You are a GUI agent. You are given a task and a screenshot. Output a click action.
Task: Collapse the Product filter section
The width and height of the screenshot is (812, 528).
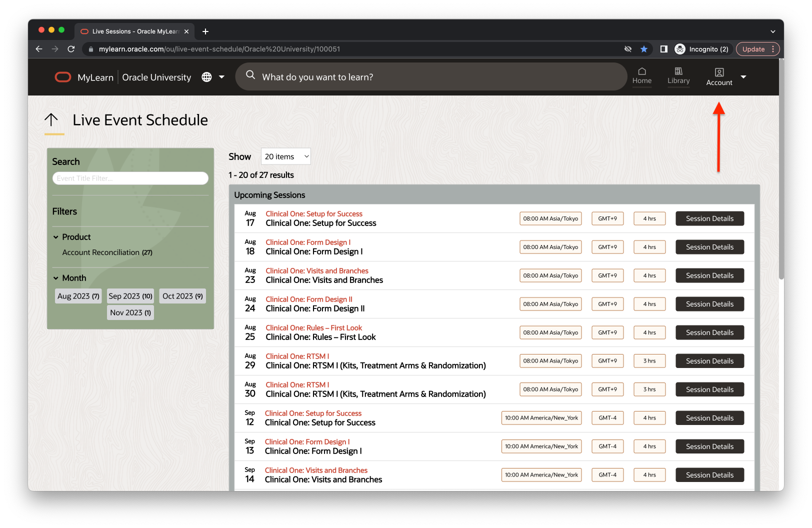56,237
